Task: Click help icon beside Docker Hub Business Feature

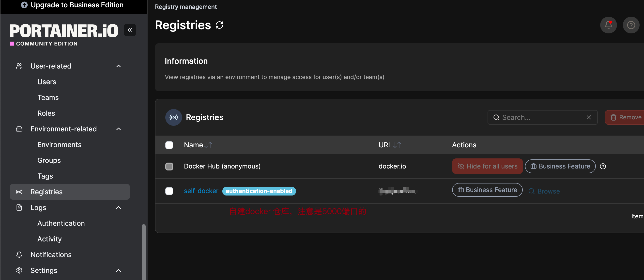Action: tap(603, 166)
